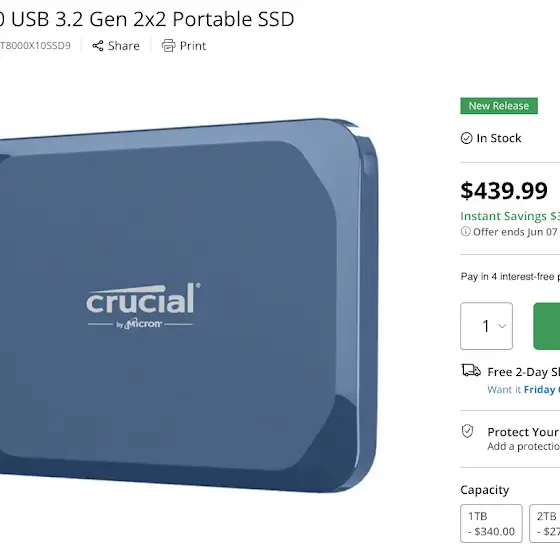Click the T8000X10SSD9 part number text
This screenshot has width=560, height=560.
pos(35,46)
